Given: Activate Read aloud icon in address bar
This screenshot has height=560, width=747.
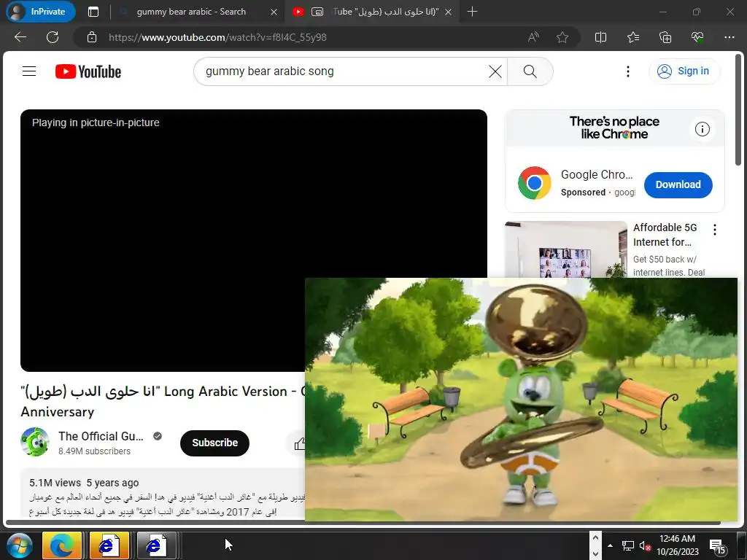Looking at the screenshot, I should pos(533,37).
